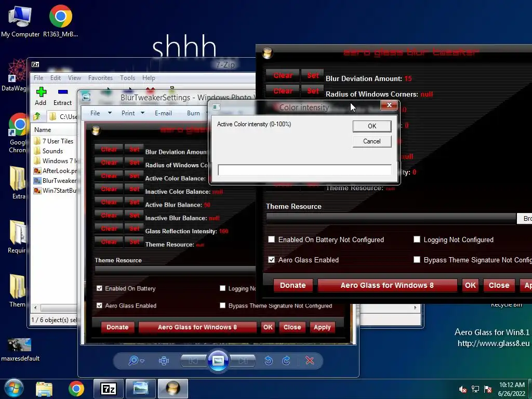
Task: Go to next picture in Photo Viewer
Action: (x=242, y=361)
